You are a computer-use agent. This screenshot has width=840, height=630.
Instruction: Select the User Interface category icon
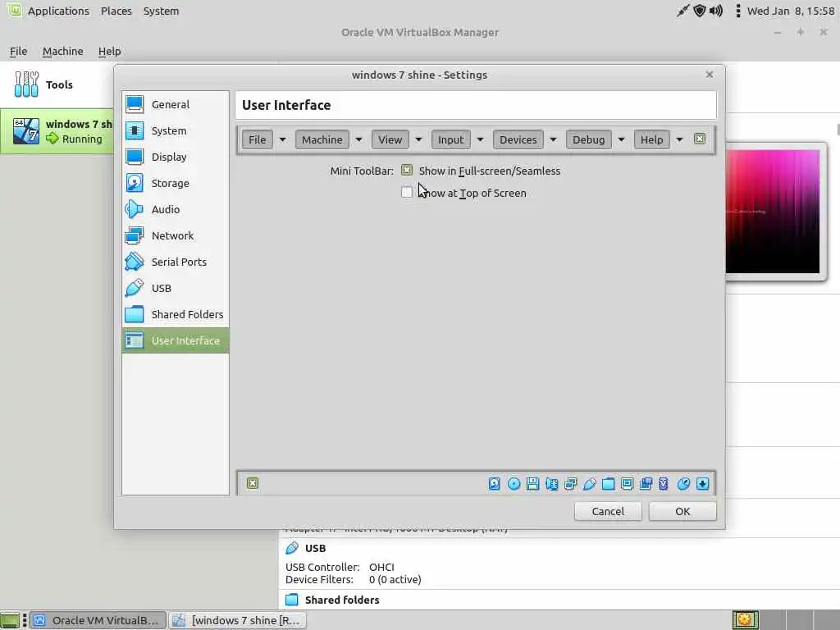click(x=135, y=340)
